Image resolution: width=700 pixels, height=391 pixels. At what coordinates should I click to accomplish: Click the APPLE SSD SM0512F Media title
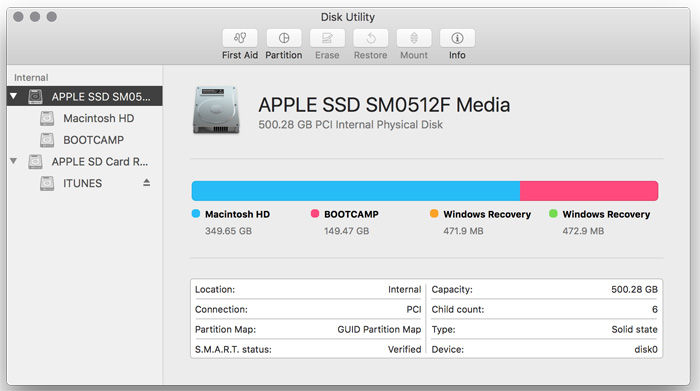click(384, 105)
